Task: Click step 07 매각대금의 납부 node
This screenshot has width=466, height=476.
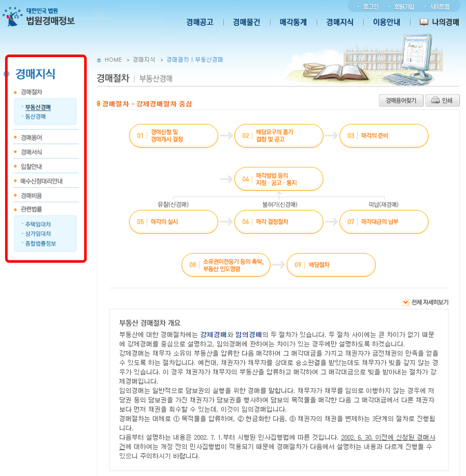Action: tap(384, 222)
